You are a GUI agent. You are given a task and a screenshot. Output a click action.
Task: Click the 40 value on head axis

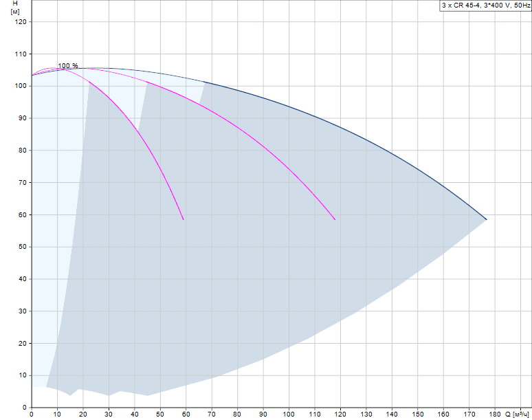(x=23, y=279)
